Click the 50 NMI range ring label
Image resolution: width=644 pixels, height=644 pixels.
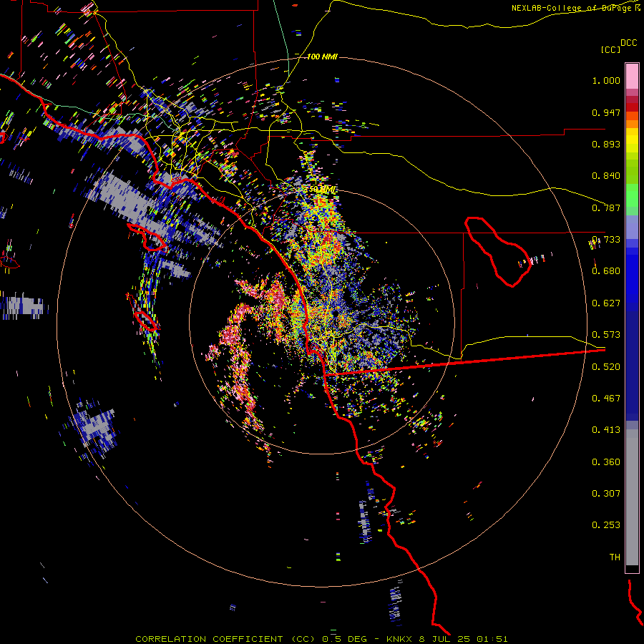[x=322, y=190]
